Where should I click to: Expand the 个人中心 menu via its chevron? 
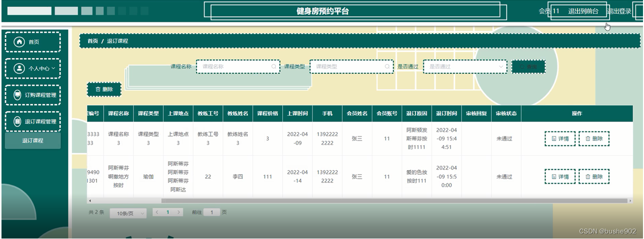53,68
